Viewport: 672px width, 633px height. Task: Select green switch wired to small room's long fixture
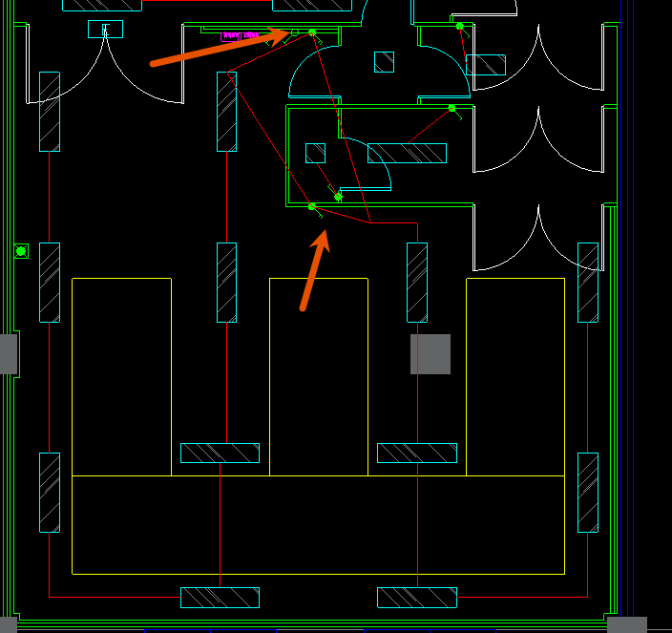451,109
